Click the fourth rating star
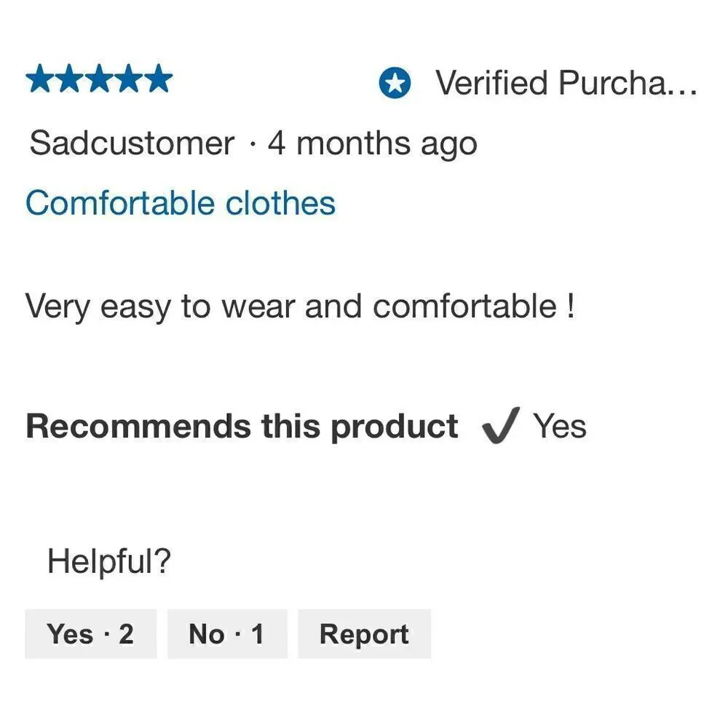Image resolution: width=728 pixels, height=728 pixels. [129, 79]
